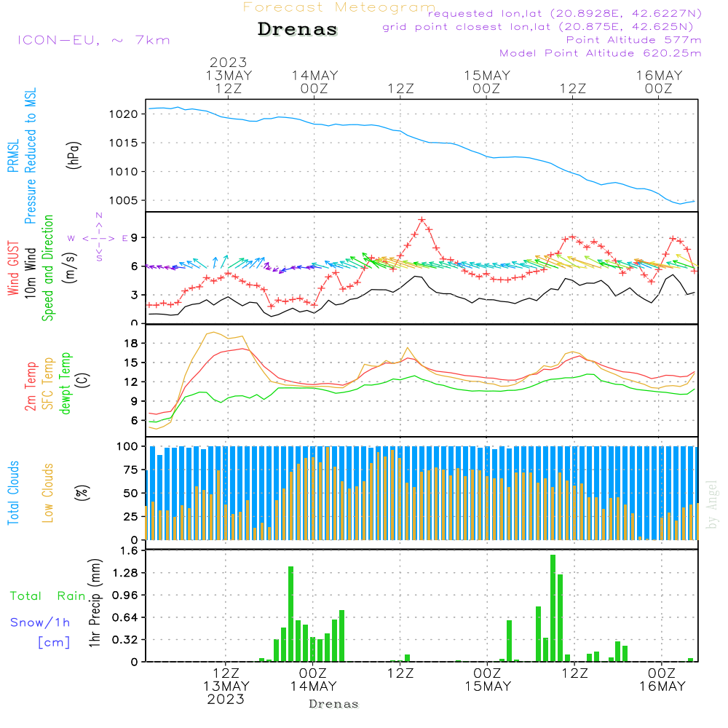Click the top axis '16MAY 00Z' label
Image resolution: width=728 pixels, height=728 pixels.
point(659,82)
